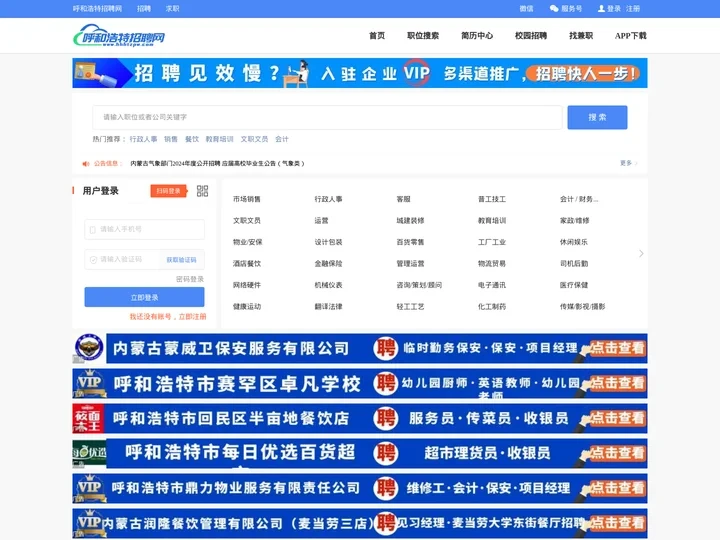Show next job category page arrow
720x540 pixels.
(641, 253)
